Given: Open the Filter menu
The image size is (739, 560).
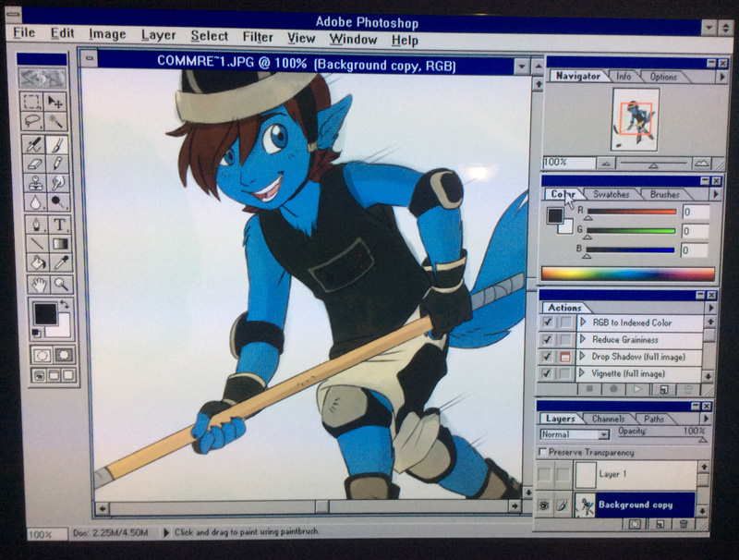Looking at the screenshot, I should 258,37.
